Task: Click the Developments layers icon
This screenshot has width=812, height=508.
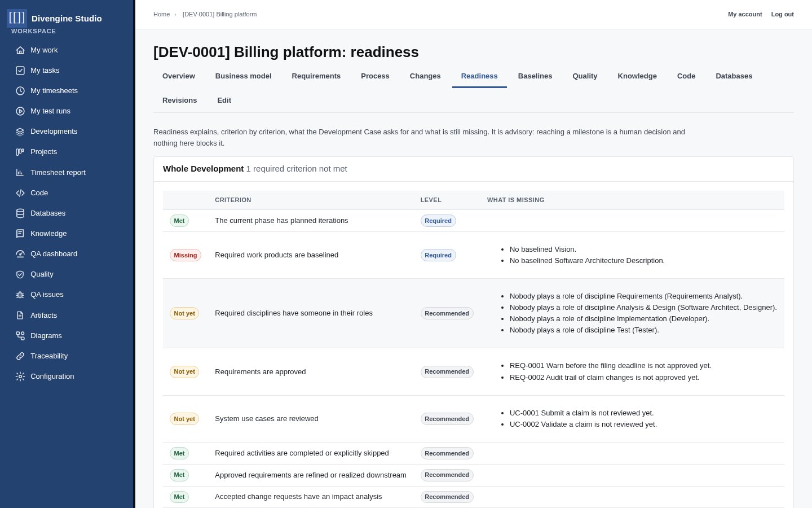Action: click(x=20, y=132)
